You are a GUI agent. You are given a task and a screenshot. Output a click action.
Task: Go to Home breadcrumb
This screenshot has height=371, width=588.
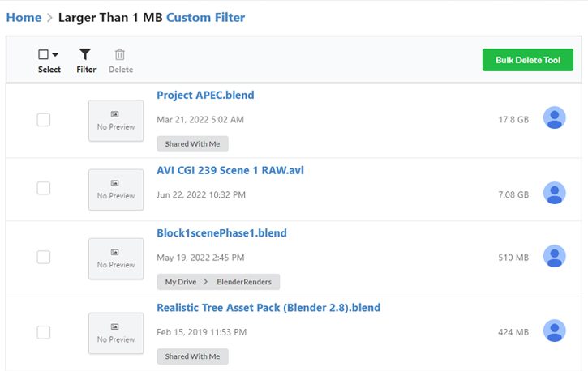[24, 18]
